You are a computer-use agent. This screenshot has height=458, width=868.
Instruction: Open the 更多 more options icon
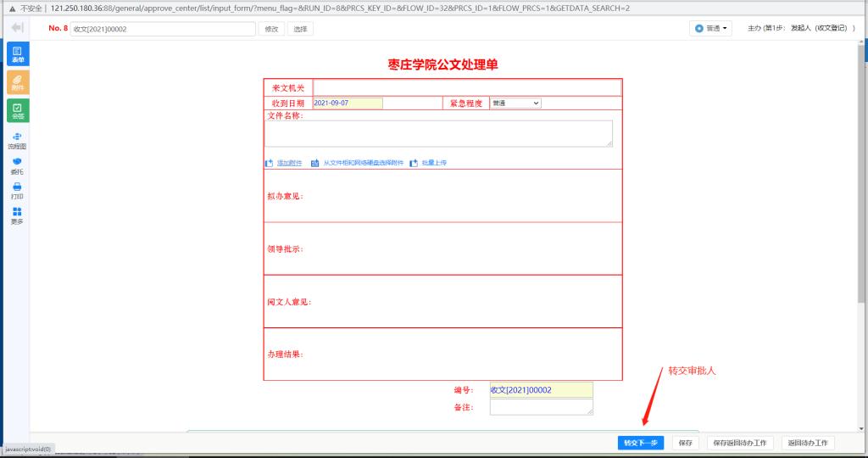point(18,215)
